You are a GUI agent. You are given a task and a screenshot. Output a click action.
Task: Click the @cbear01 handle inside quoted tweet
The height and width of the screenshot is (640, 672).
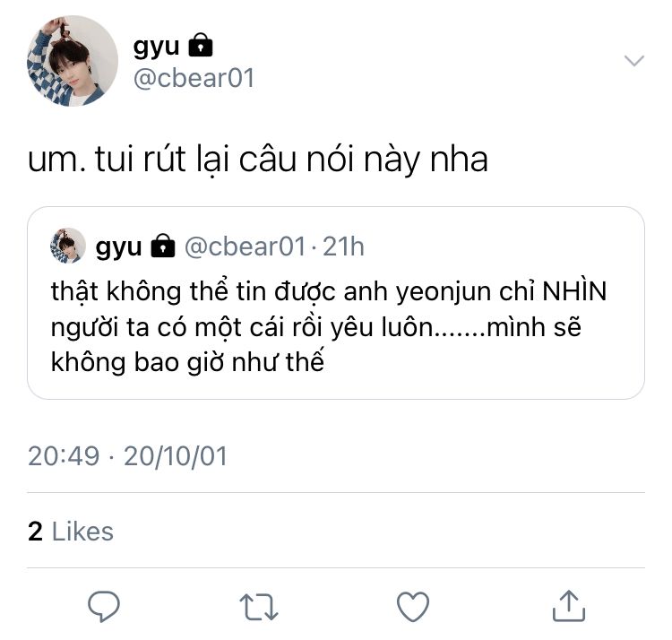245,246
